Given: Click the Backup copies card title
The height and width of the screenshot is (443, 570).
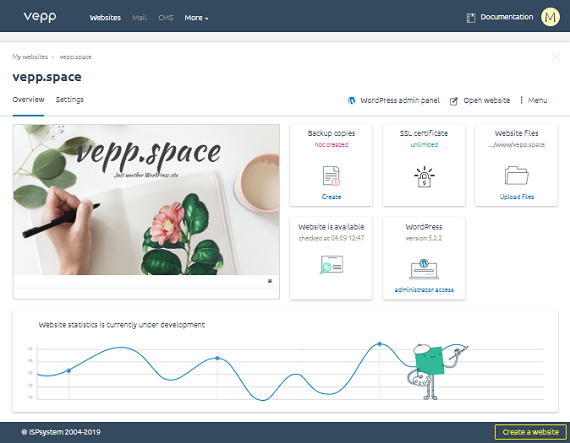Looking at the screenshot, I should [331, 133].
